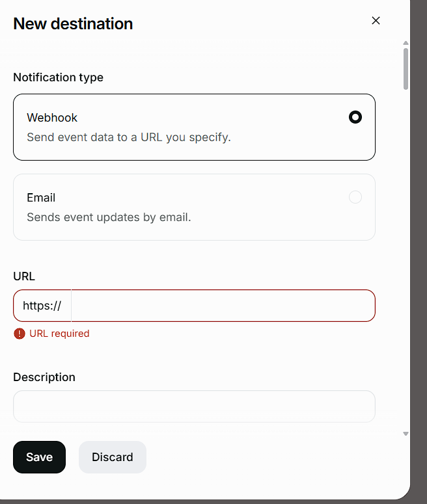Click into the URL input field
427x504 pixels.
tap(223, 306)
